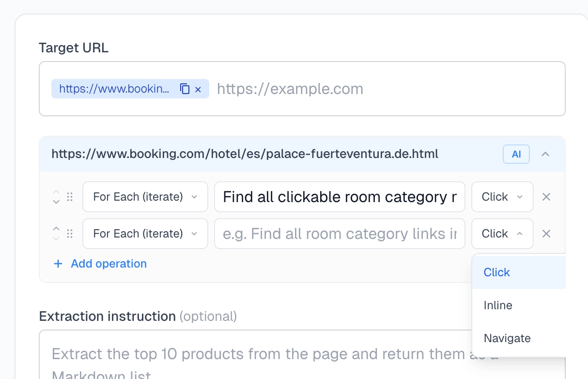Remove the booking.com URL chip

[198, 89]
